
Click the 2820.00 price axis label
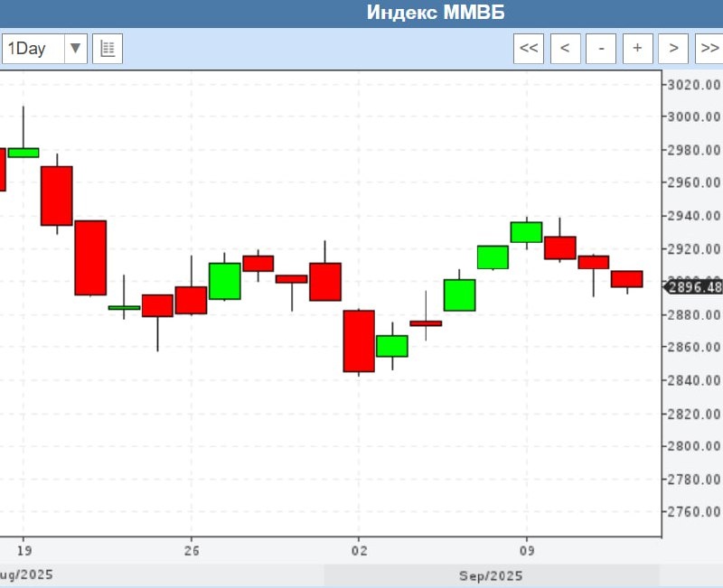point(694,414)
